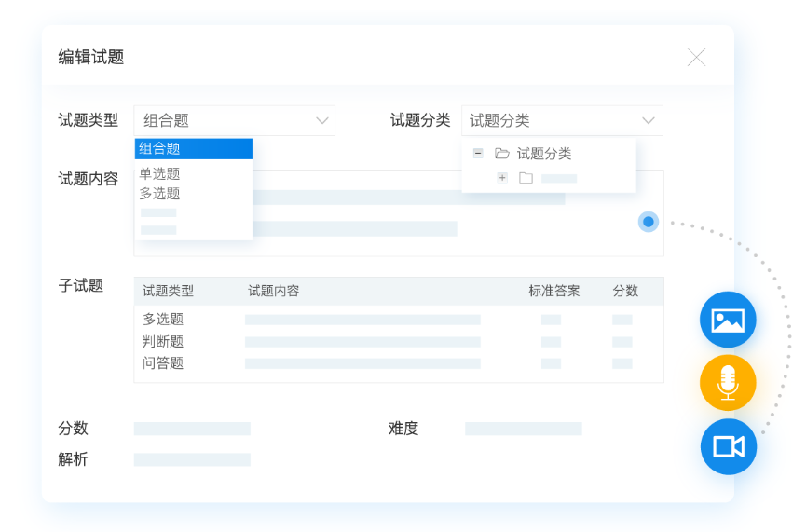Open the 试题类型 dropdown
This screenshot has height=532, width=806.
(234, 120)
